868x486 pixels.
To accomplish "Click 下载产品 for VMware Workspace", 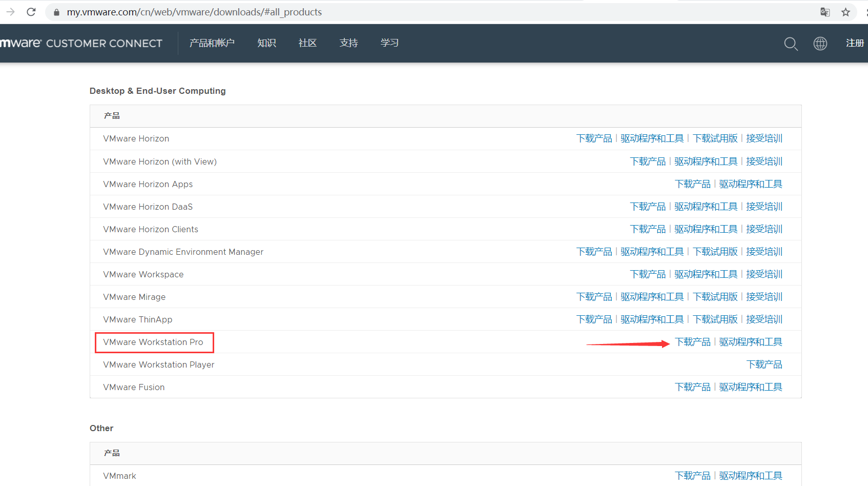I will point(648,274).
